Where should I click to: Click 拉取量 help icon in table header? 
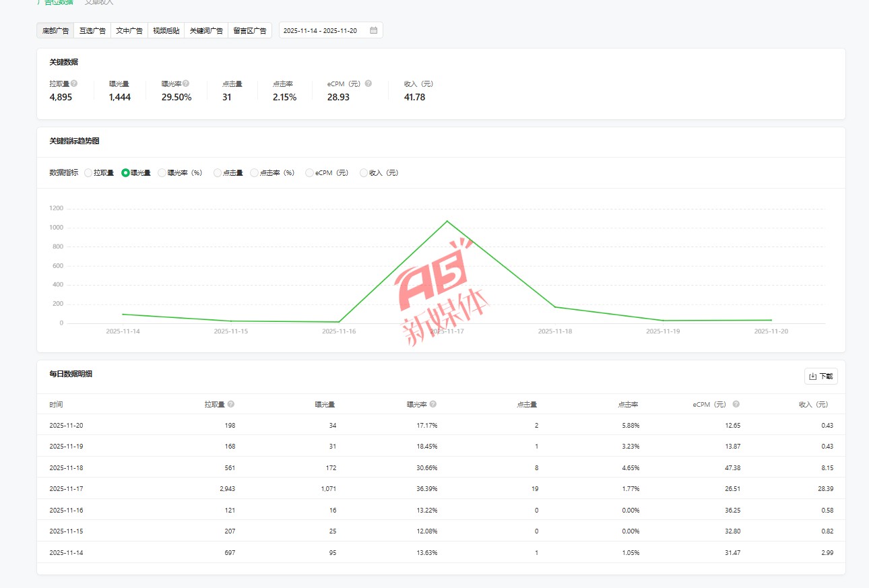[231, 404]
